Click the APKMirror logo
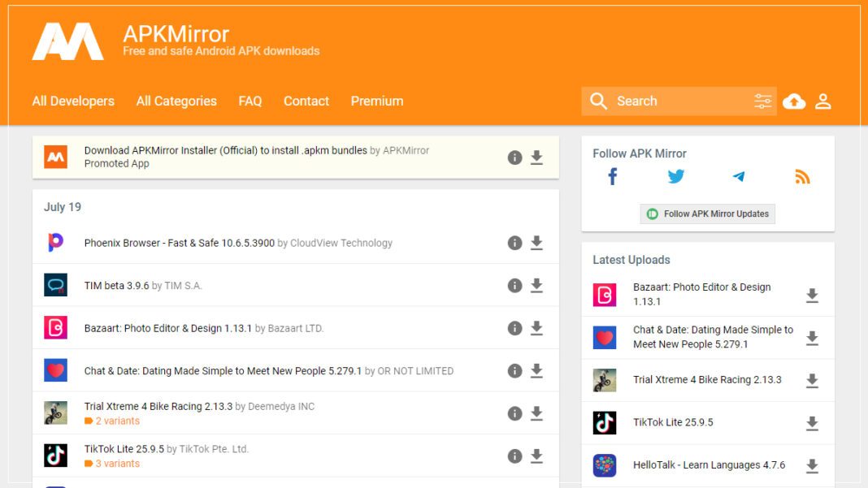Image resolution: width=868 pixels, height=488 pixels. (x=67, y=41)
